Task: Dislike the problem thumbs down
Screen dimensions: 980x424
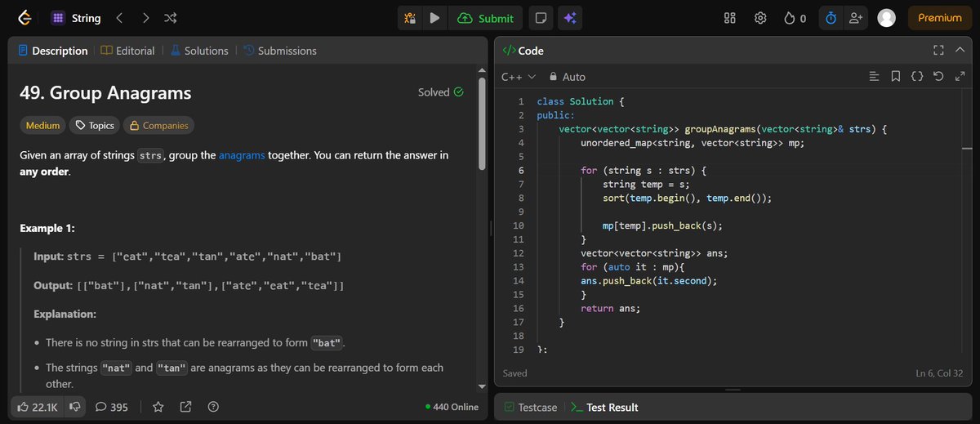Action: 74,407
